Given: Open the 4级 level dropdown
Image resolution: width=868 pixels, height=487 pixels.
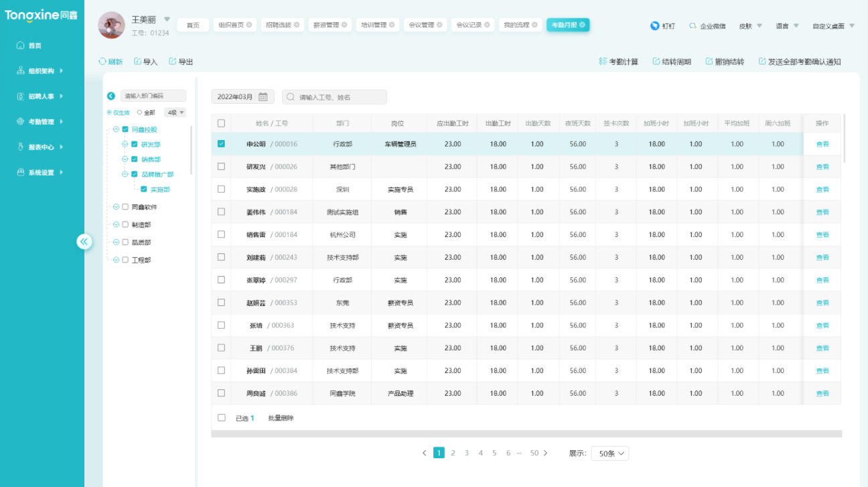Looking at the screenshot, I should click(176, 113).
